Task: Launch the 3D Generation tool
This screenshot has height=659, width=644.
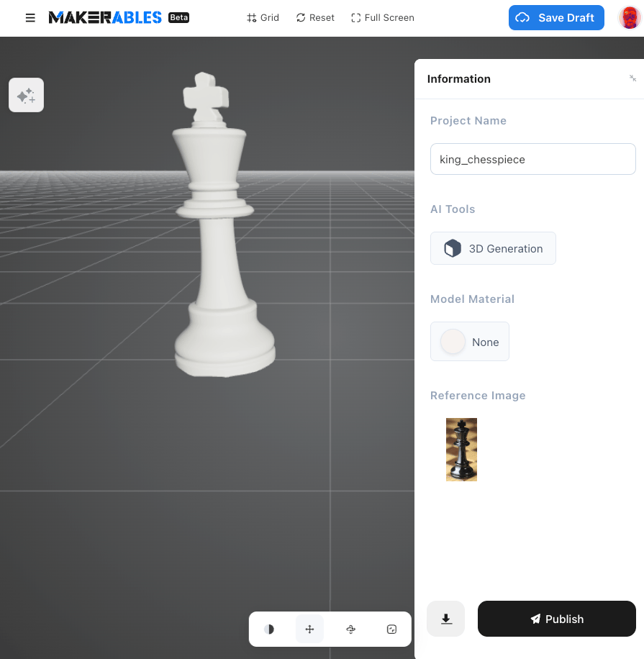Action: (x=493, y=248)
